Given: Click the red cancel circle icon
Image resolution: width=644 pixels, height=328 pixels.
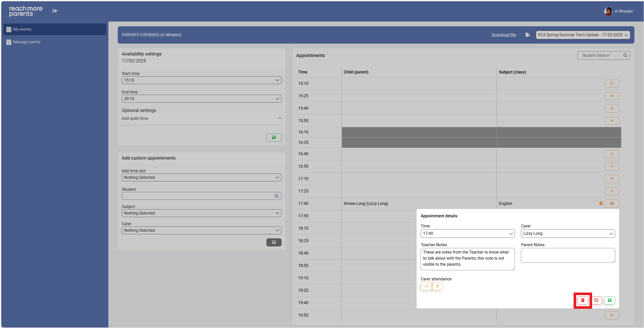Looking at the screenshot, I should pyautogui.click(x=596, y=300).
